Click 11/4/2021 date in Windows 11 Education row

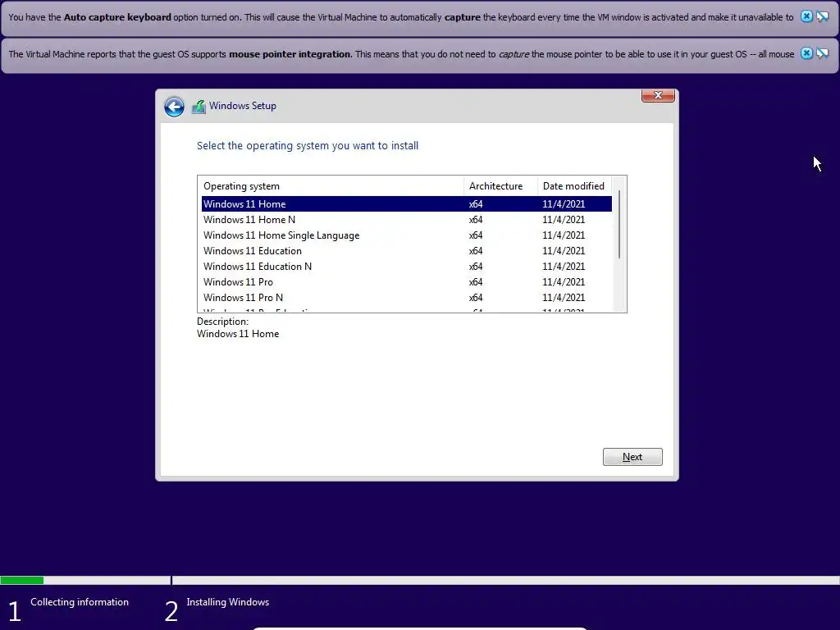click(564, 251)
